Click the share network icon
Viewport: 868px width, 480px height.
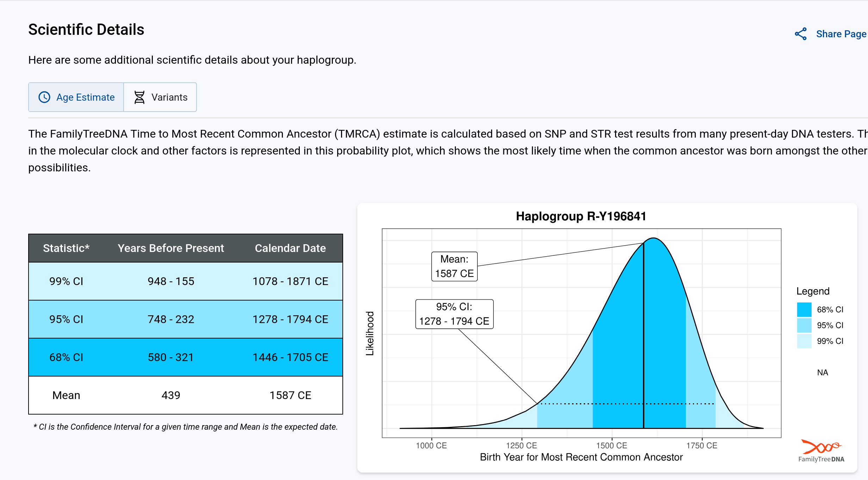tap(801, 34)
